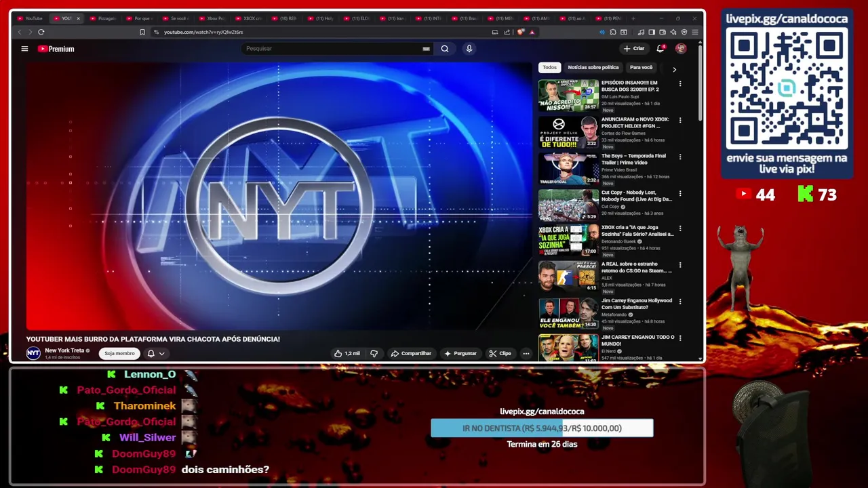Toggle notification bell for New York Treta

pyautogui.click(x=155, y=353)
